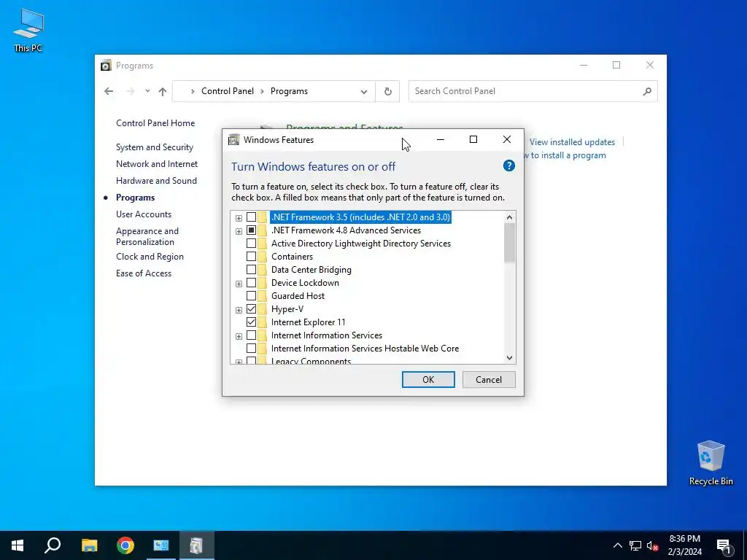Open Appearance and Personalization category

[x=147, y=236]
